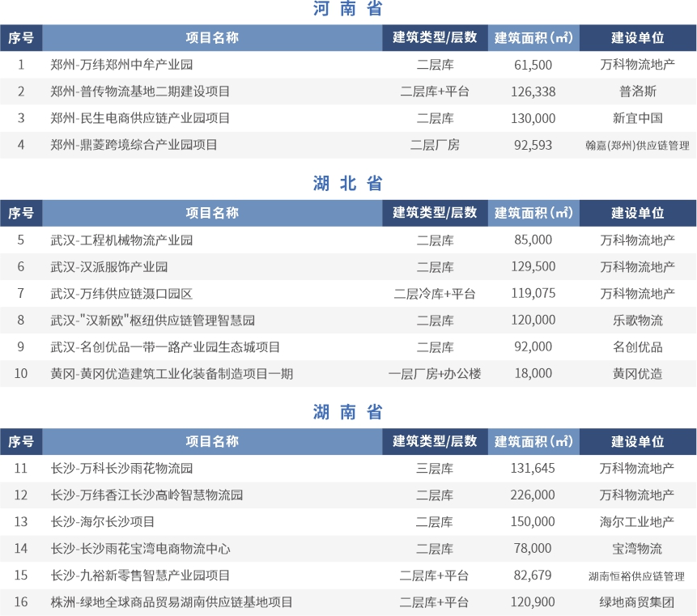Click area value "131,645"
The width and height of the screenshot is (697, 616).
[533, 469]
